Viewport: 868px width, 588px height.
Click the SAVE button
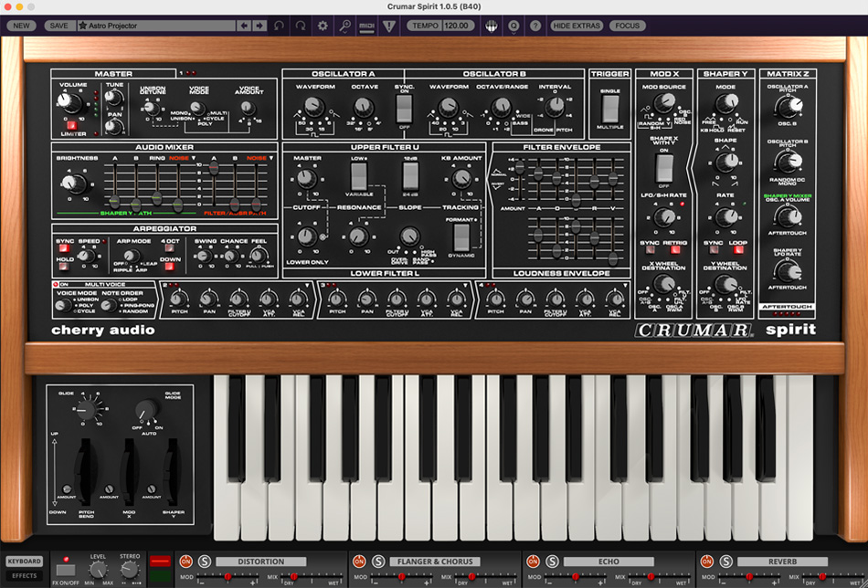[58, 26]
